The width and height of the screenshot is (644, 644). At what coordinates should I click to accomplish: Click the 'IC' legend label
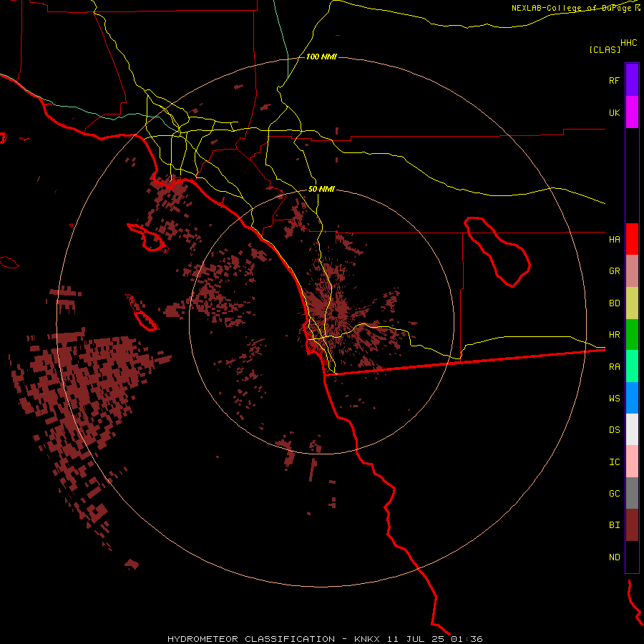[614, 462]
